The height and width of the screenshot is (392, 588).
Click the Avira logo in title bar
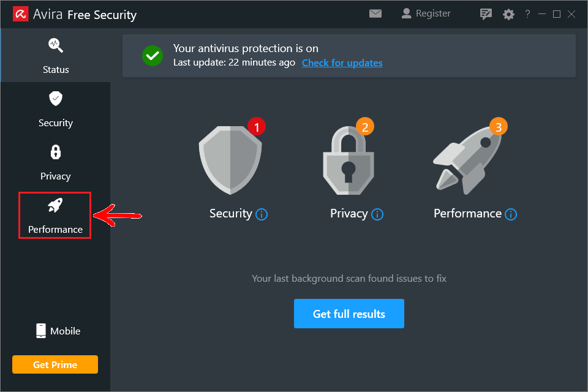point(21,14)
